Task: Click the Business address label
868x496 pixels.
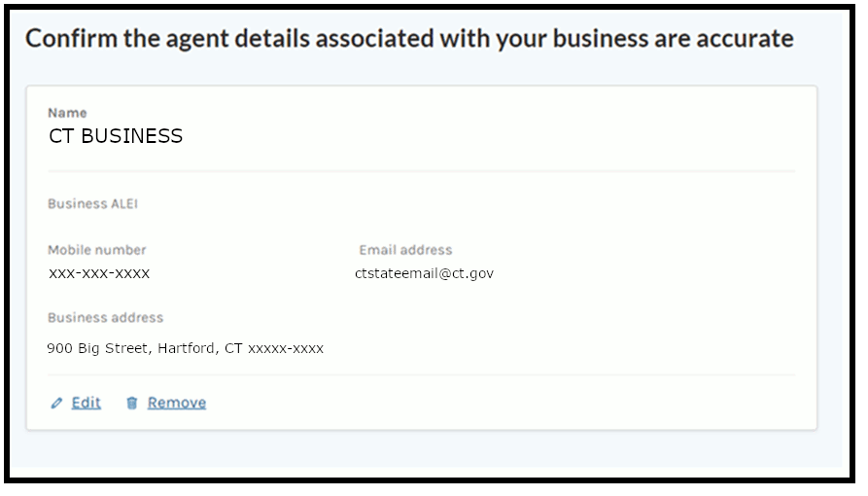Action: pos(105,318)
